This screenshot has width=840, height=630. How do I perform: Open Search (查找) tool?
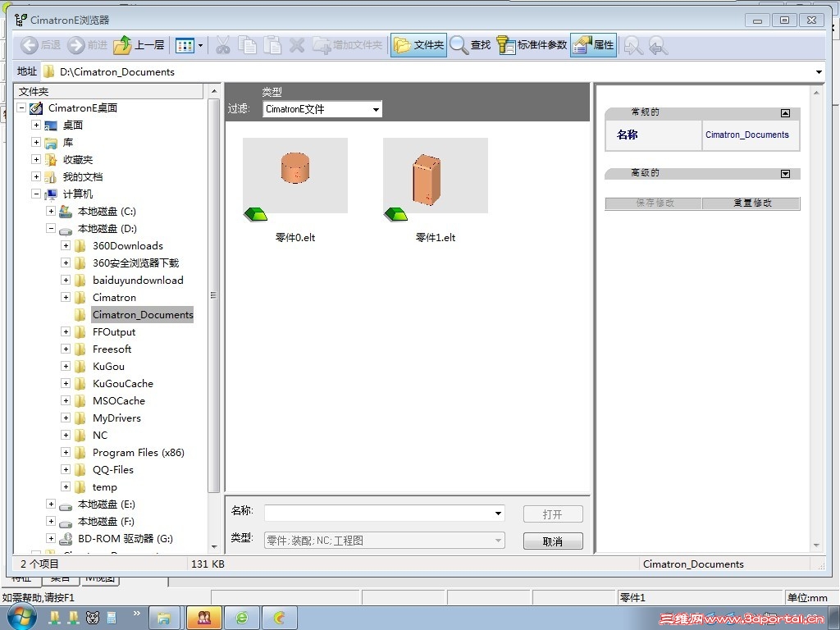pyautogui.click(x=470, y=46)
